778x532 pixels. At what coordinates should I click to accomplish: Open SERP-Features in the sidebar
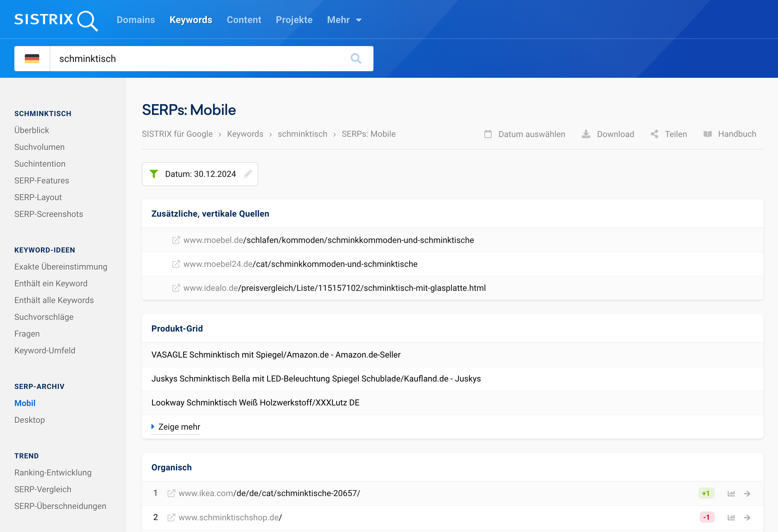[x=42, y=180]
